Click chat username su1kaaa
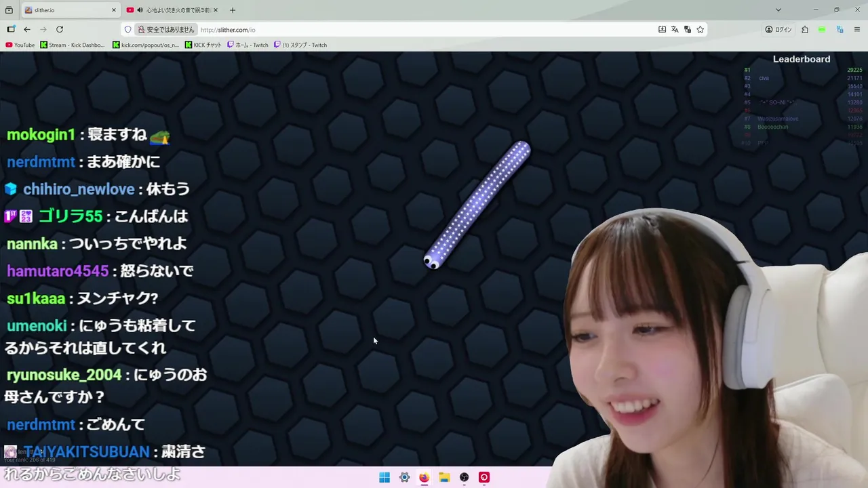The image size is (868, 488). coord(36,298)
